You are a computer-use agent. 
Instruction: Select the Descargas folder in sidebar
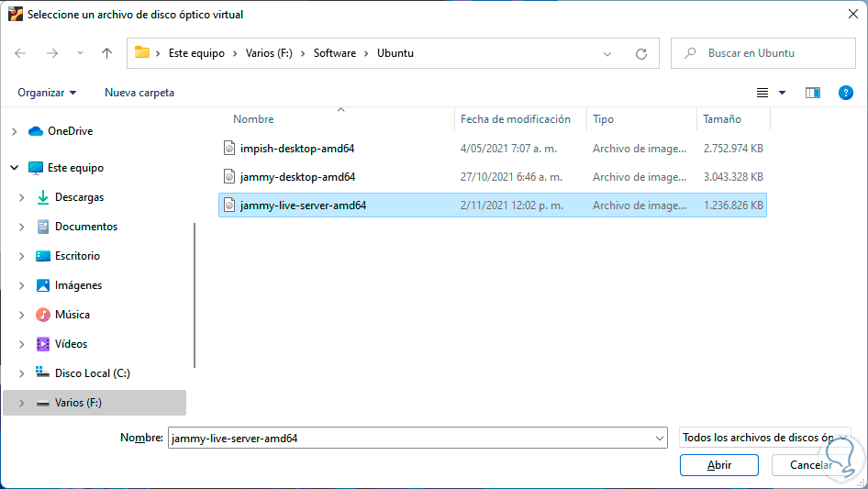(x=79, y=197)
